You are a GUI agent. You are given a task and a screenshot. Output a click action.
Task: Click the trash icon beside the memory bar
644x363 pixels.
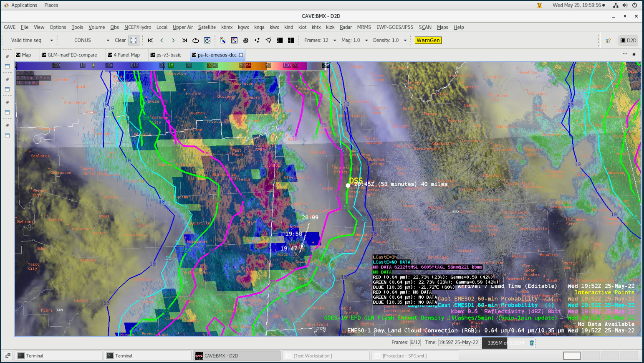(532, 343)
